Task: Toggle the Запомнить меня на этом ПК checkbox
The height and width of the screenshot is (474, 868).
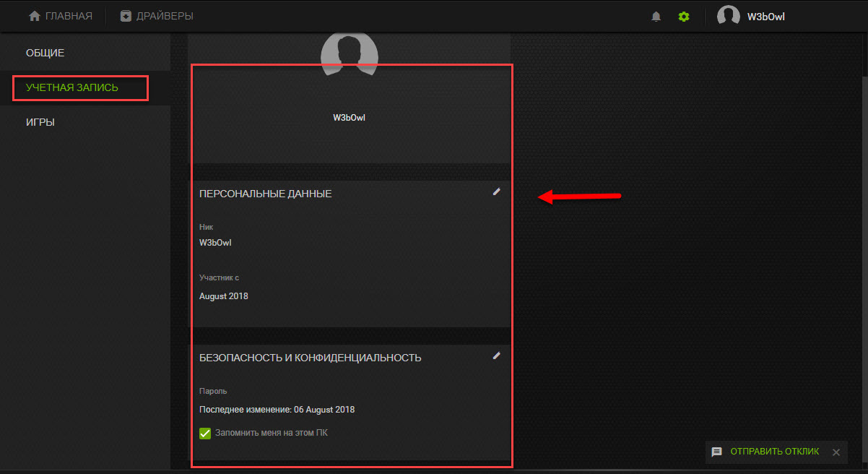Action: tap(205, 434)
